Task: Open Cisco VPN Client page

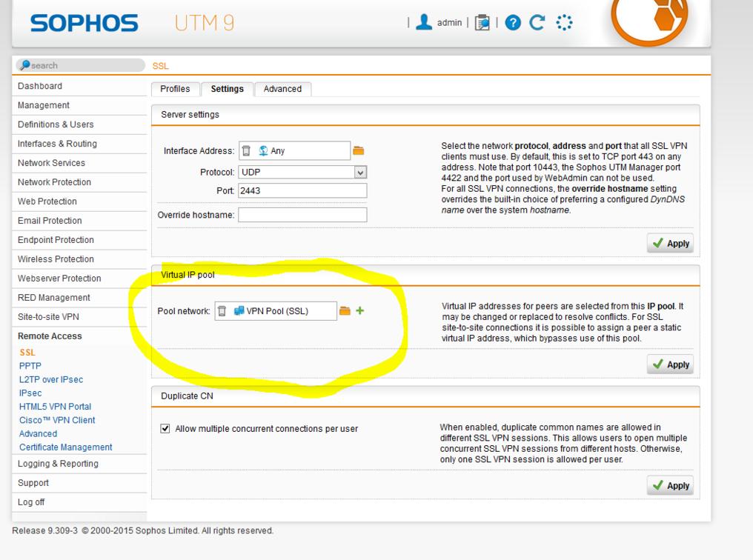Action: click(57, 420)
